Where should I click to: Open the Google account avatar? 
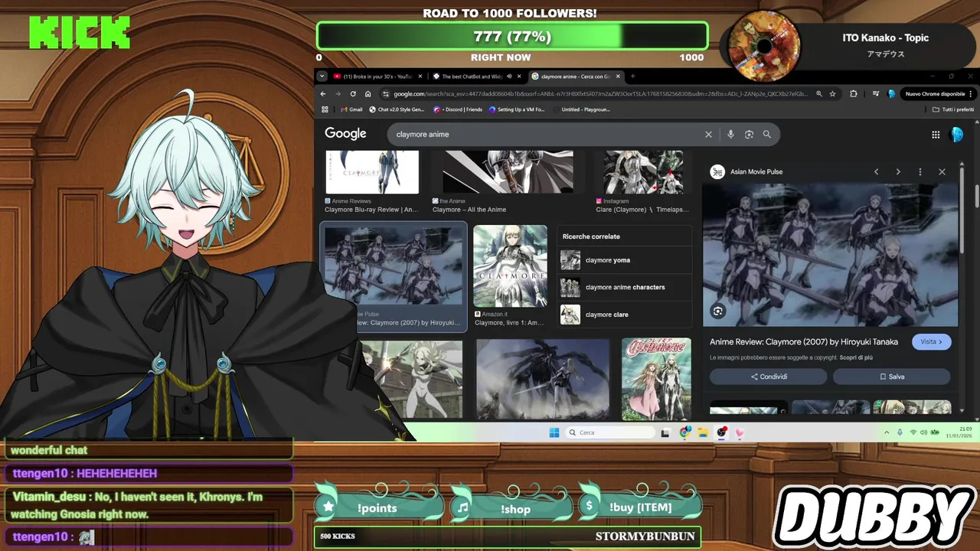[956, 135]
